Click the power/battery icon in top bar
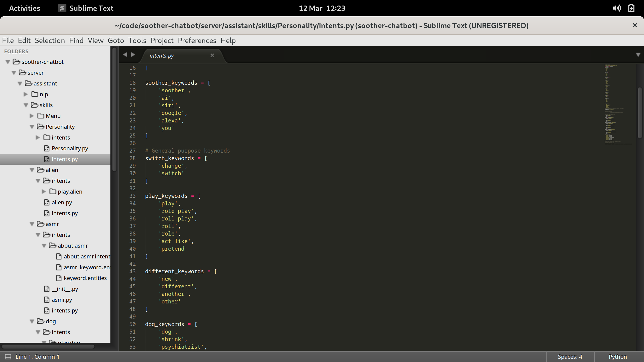 (631, 8)
